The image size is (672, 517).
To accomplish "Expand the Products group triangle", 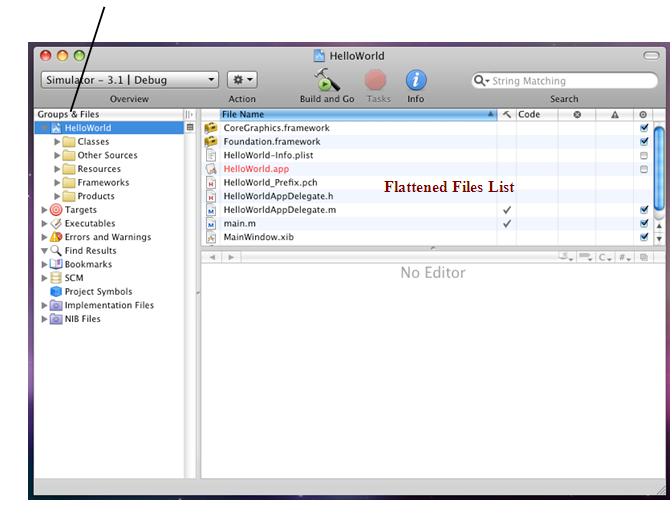I will point(57,196).
